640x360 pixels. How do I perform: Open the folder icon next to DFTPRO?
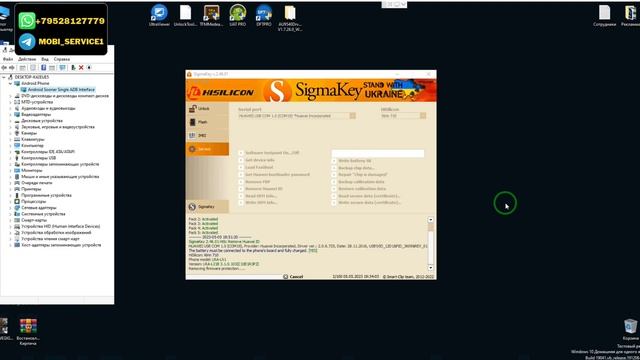point(290,18)
